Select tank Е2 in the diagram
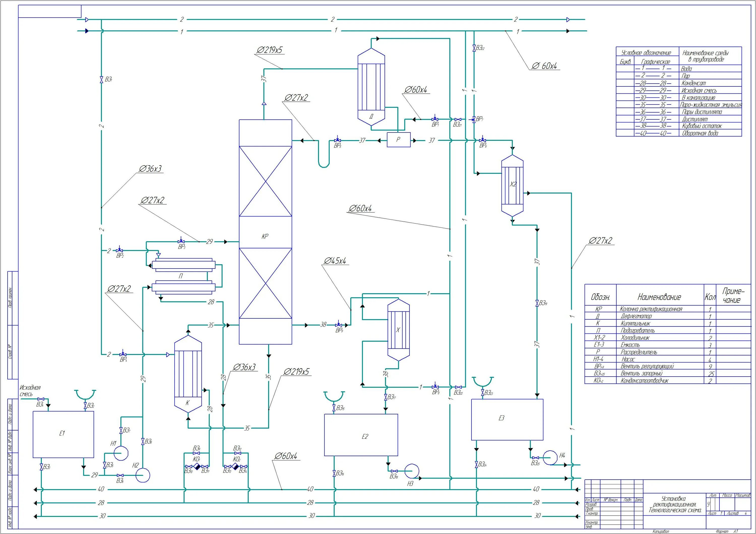This screenshot has width=756, height=534. coord(361,435)
